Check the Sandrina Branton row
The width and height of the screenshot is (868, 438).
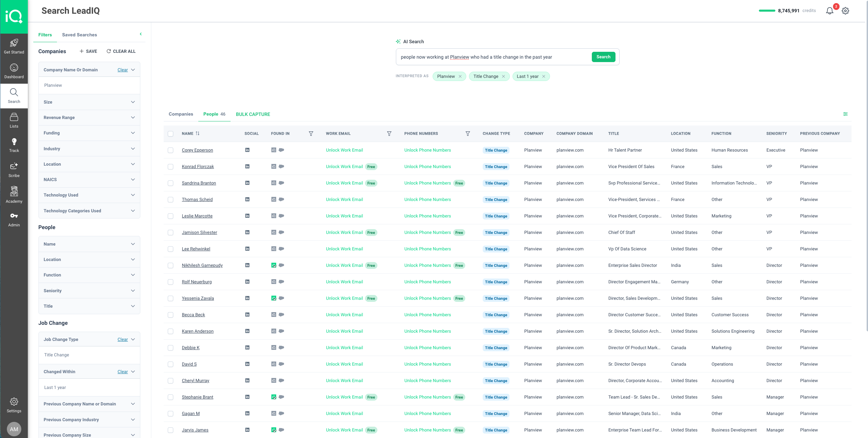coord(171,183)
